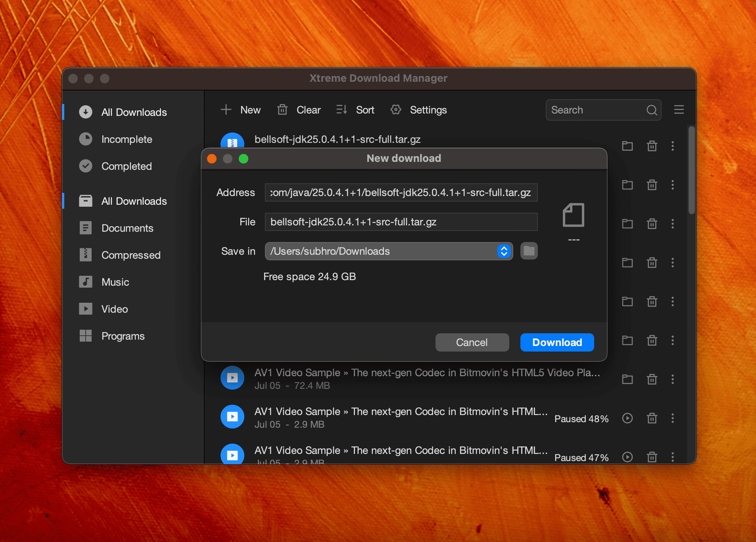Image resolution: width=756 pixels, height=542 pixels.
Task: Open Settings gear icon in toolbar
Action: pyautogui.click(x=395, y=110)
